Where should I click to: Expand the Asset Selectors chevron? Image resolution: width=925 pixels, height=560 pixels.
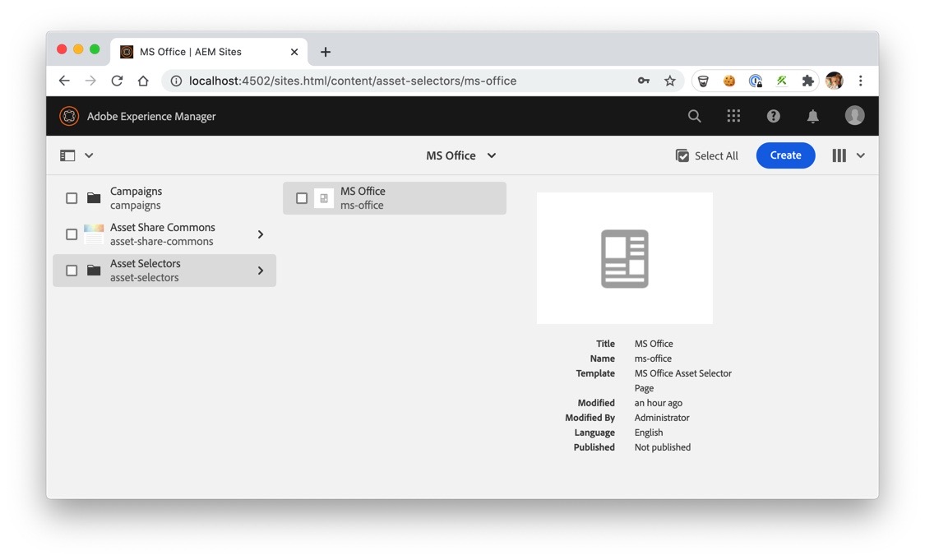point(260,271)
